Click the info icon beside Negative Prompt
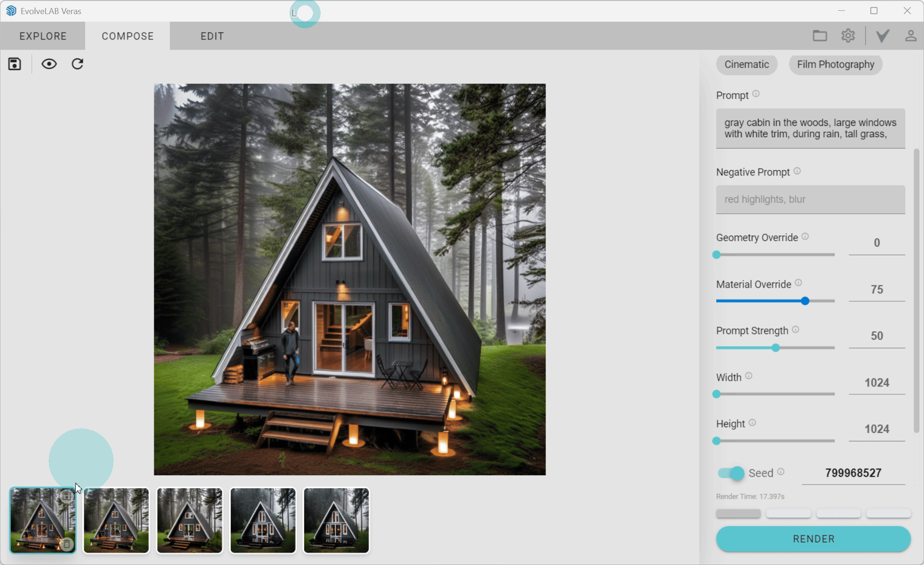Viewport: 924px width, 565px height. click(797, 171)
